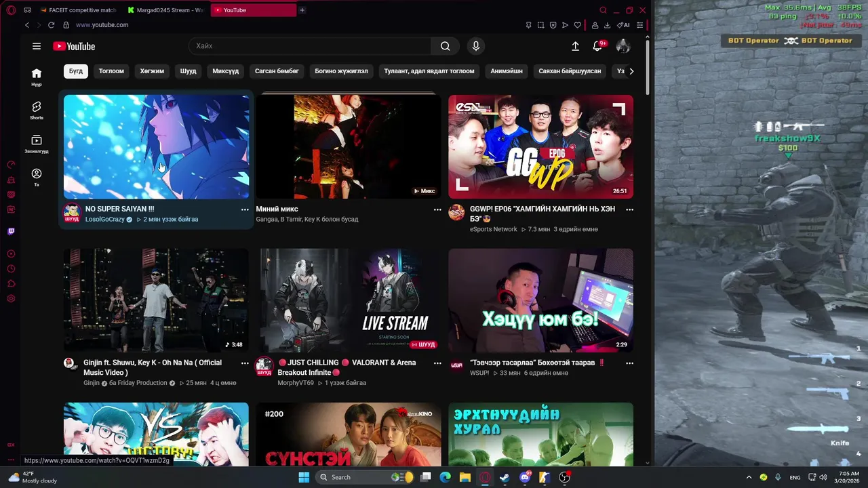Open the YouTube hamburger guide menu
The height and width of the screenshot is (488, 868).
37,46
